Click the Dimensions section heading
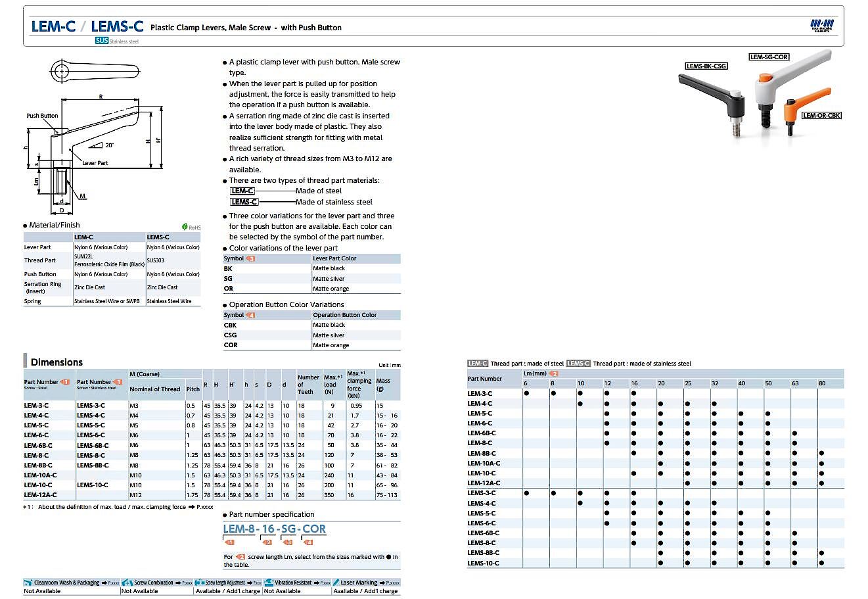 (57, 362)
